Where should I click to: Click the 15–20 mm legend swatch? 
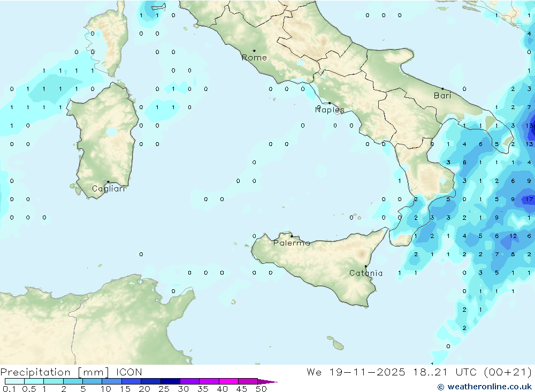click(132, 381)
